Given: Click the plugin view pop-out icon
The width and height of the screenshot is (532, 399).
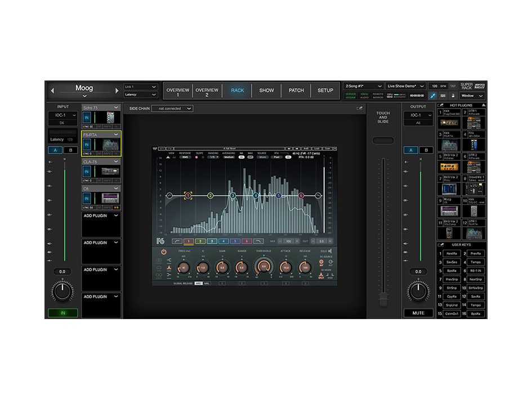Looking at the screenshot, I should pos(359,109).
